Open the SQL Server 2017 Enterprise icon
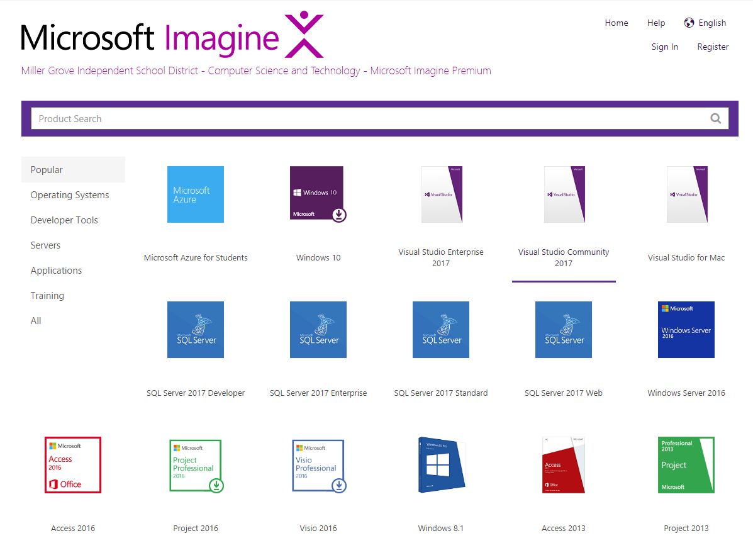The image size is (753, 560). pyautogui.click(x=318, y=330)
